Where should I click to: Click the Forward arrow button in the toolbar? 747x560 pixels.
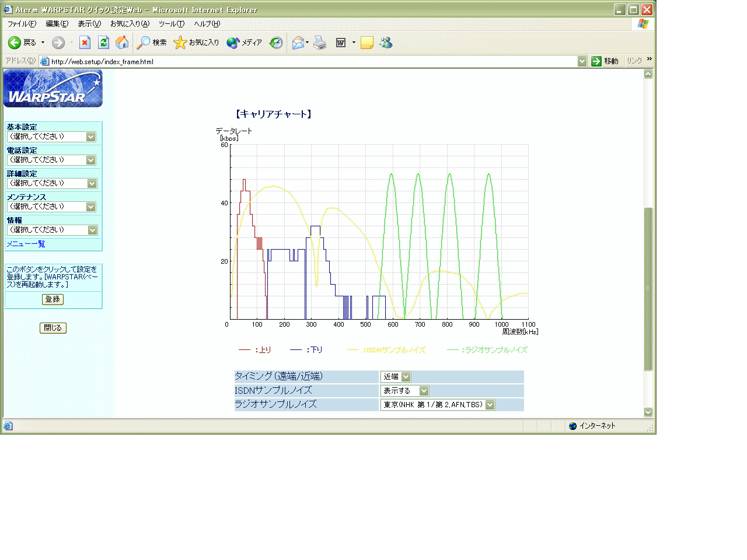(x=58, y=43)
